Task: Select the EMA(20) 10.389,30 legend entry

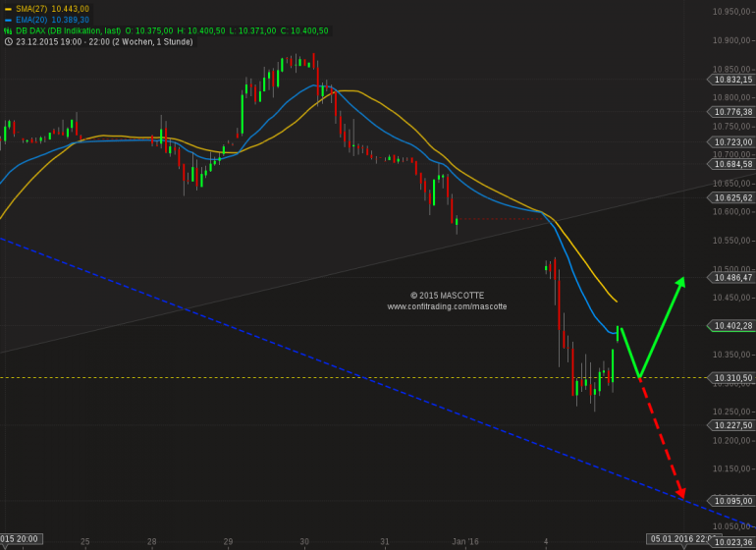Action: coord(52,21)
